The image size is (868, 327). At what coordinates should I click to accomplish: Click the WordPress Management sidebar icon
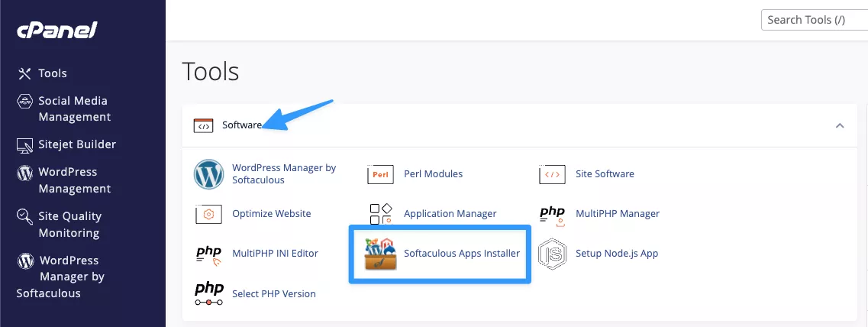[24, 173]
